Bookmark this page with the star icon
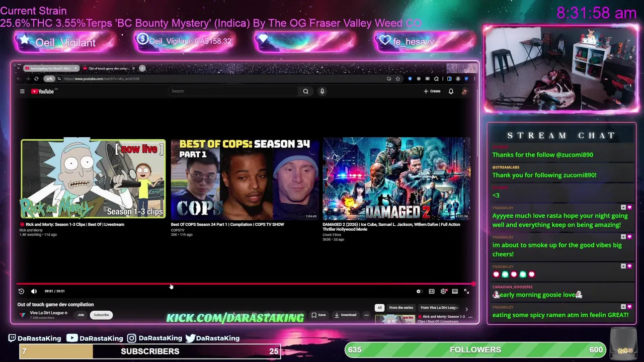Screen dimensions: 644x362 (398, 78)
